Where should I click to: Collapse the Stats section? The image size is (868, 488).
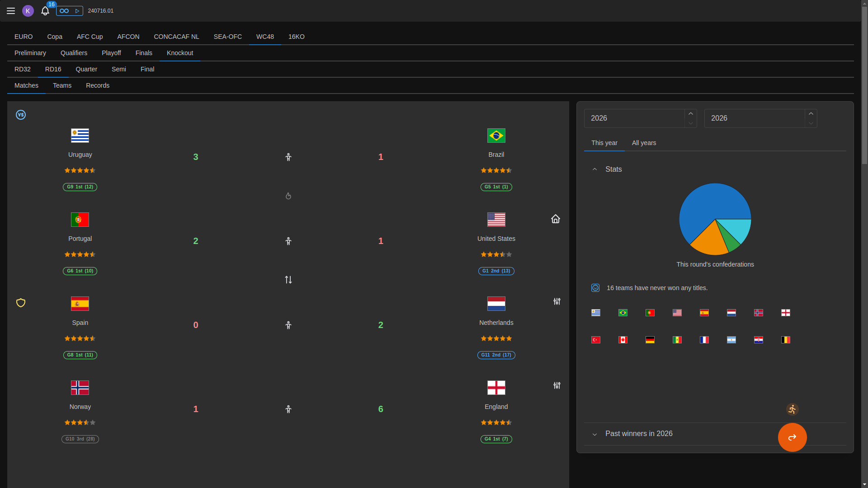(x=595, y=169)
